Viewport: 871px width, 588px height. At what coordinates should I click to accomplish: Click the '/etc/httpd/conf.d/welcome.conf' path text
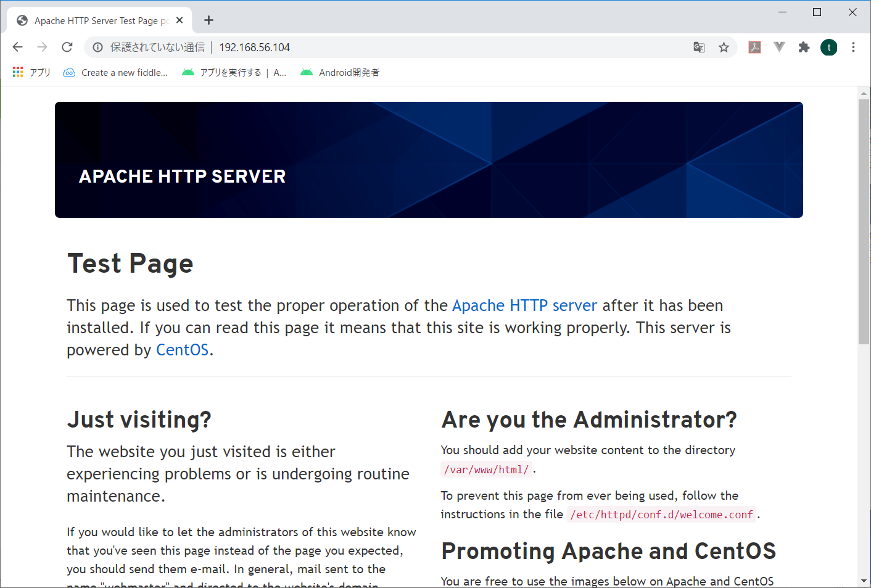pos(661,515)
